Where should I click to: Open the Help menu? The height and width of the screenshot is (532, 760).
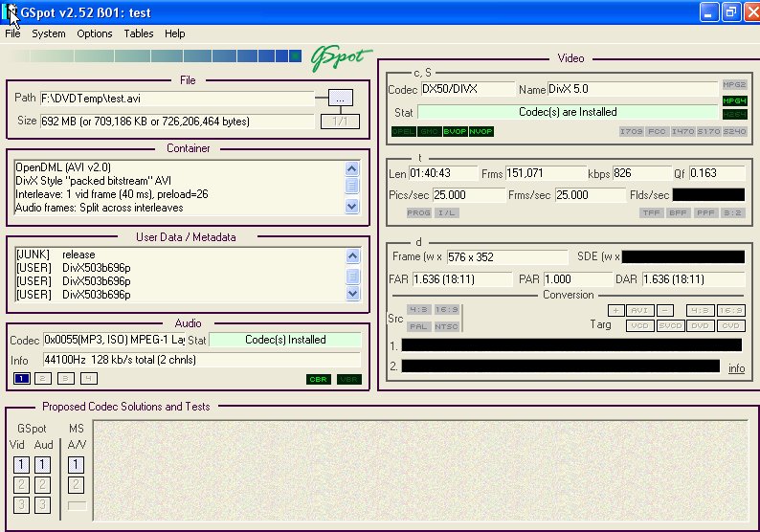pos(175,33)
